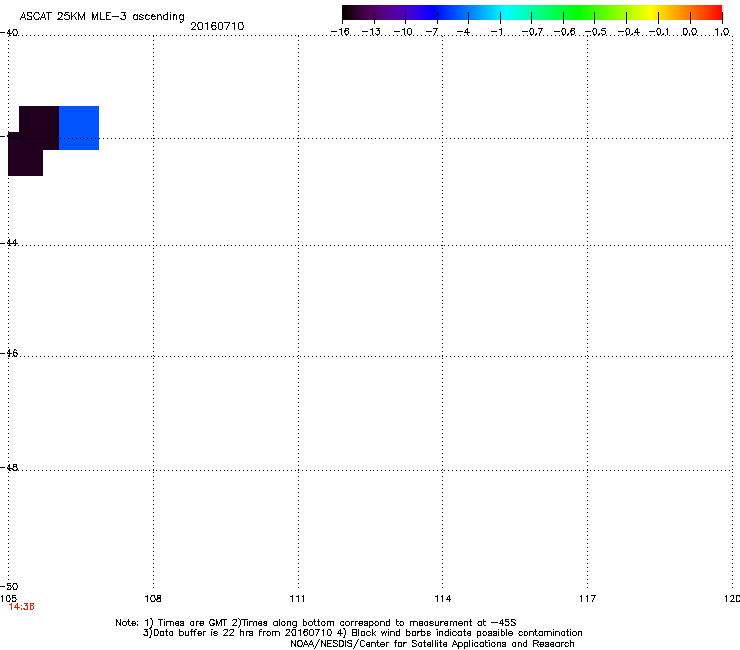Click the blue data cell on the map
The image size is (740, 650).
[x=79, y=128]
